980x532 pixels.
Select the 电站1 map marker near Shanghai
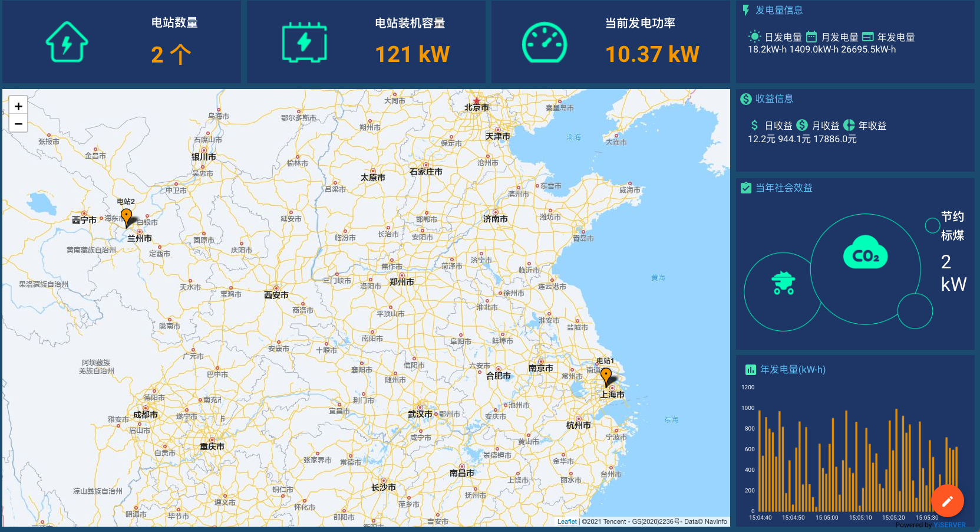pos(606,376)
